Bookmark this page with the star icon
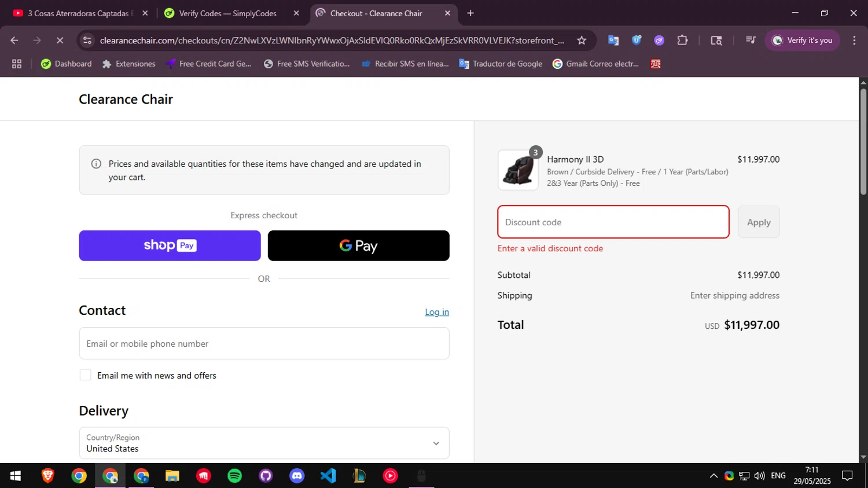The height and width of the screenshot is (488, 868). coord(582,41)
